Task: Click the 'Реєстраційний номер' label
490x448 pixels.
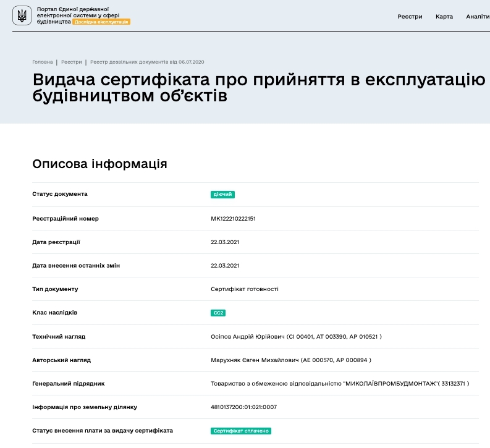Action: (65, 219)
